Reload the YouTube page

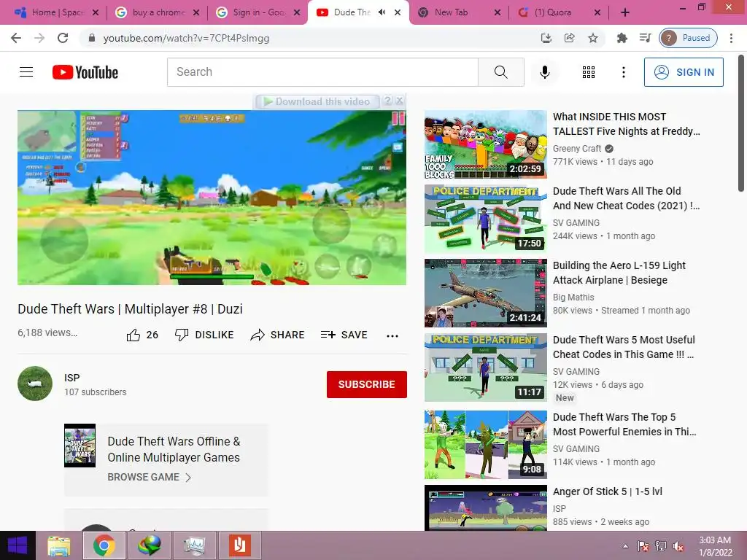point(63,38)
